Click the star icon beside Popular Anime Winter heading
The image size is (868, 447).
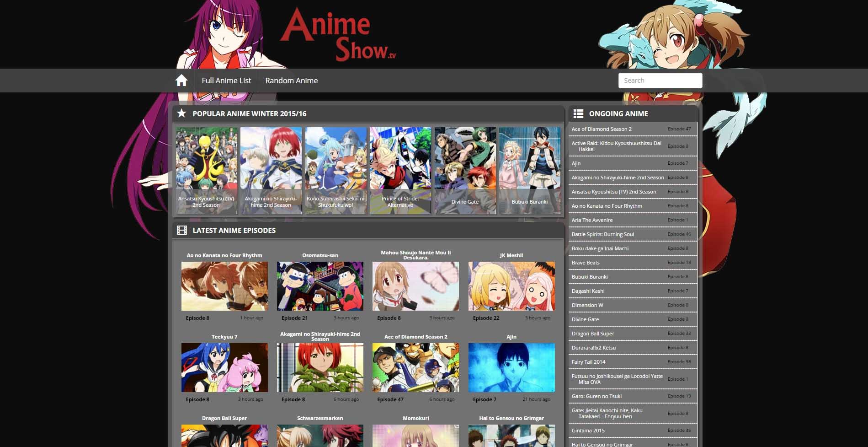[182, 113]
